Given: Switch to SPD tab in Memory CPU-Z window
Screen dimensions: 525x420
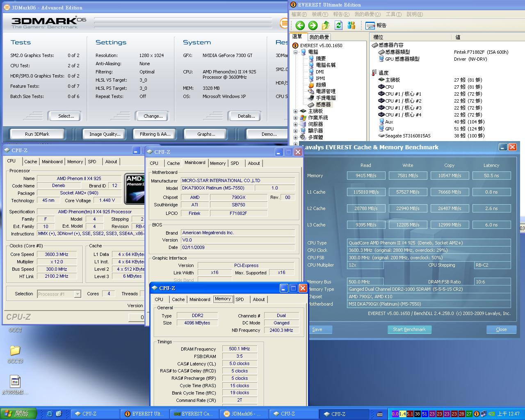Looking at the screenshot, I should pos(240,299).
